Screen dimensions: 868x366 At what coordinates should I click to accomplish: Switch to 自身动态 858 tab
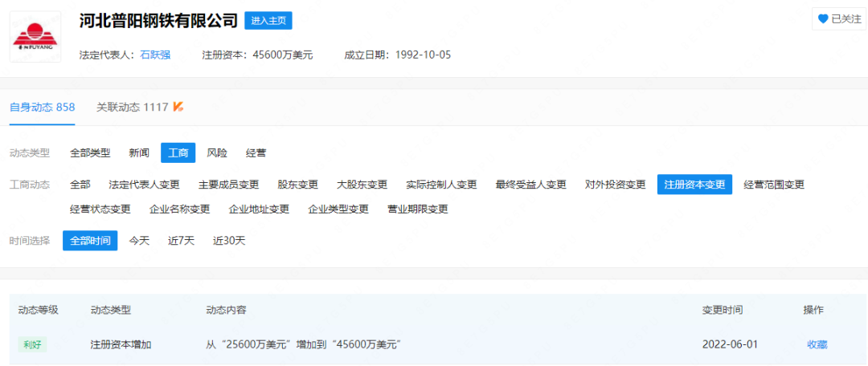point(42,108)
